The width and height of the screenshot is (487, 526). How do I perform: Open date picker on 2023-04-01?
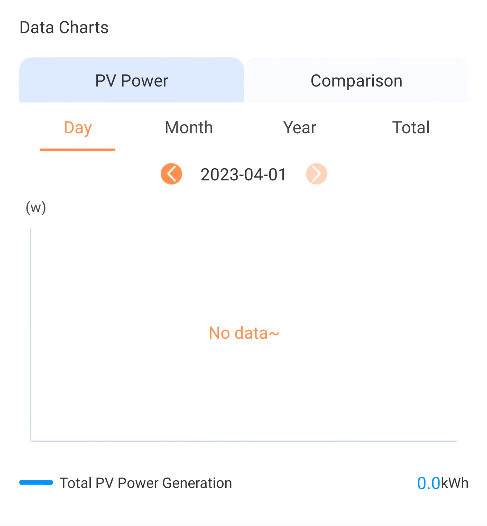(x=243, y=174)
